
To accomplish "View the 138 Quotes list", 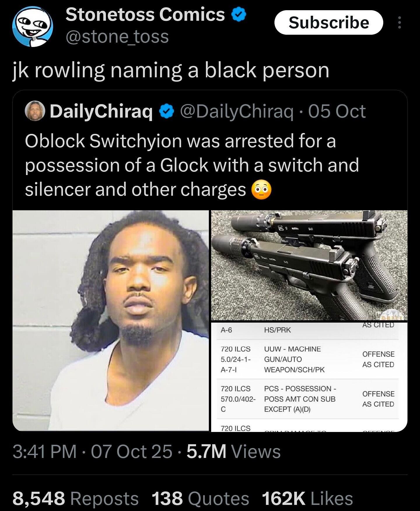I will (x=200, y=498).
